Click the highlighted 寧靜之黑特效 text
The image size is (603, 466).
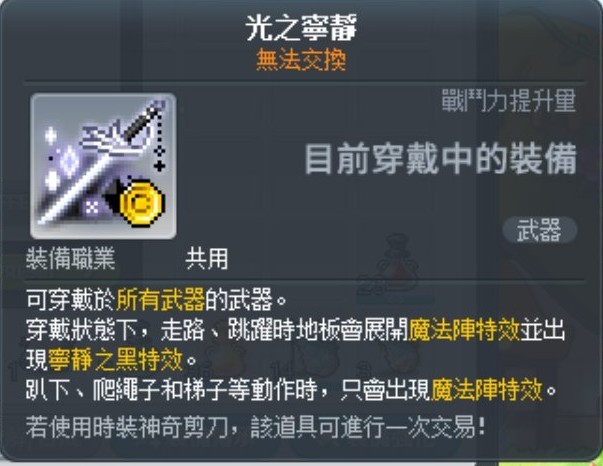click(x=115, y=359)
